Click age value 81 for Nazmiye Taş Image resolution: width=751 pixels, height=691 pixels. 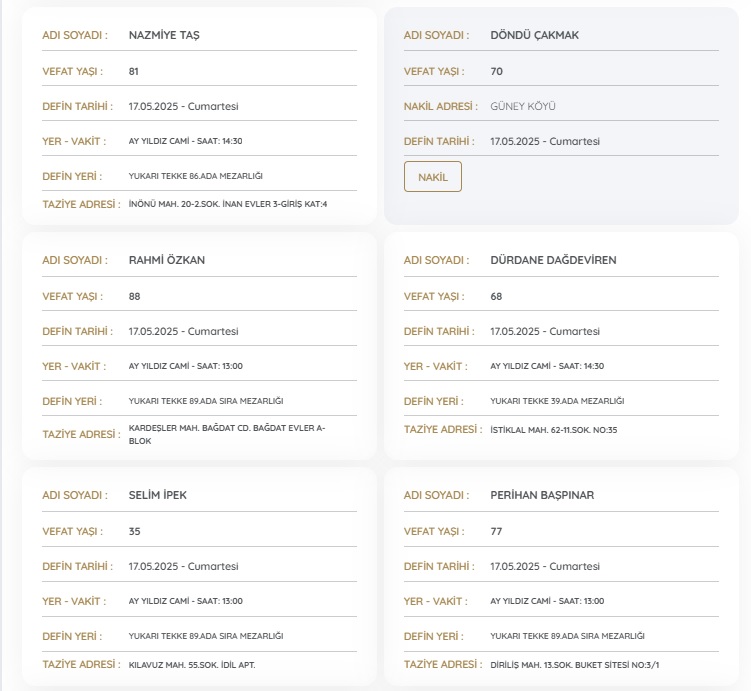click(134, 71)
